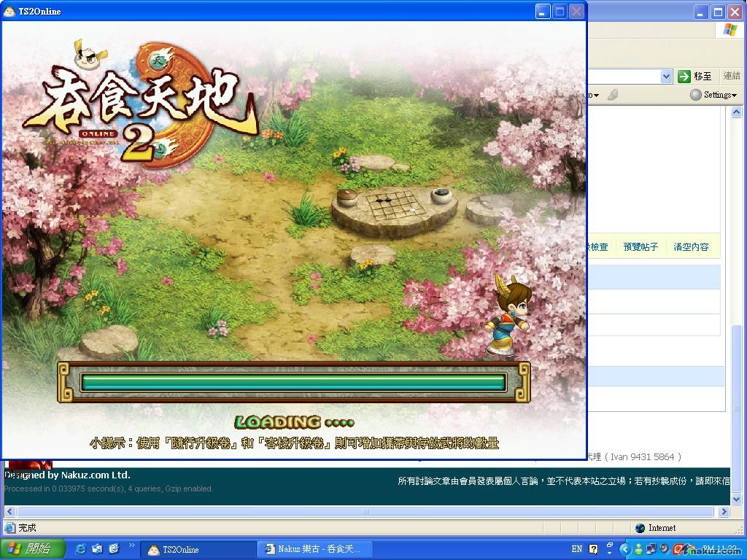Click the 預覽帖子 preview post button
This screenshot has height=560, width=747.
click(640, 246)
